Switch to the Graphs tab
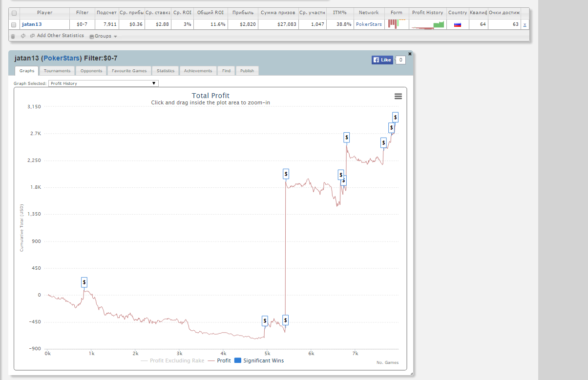This screenshot has width=588, height=380. tap(27, 71)
